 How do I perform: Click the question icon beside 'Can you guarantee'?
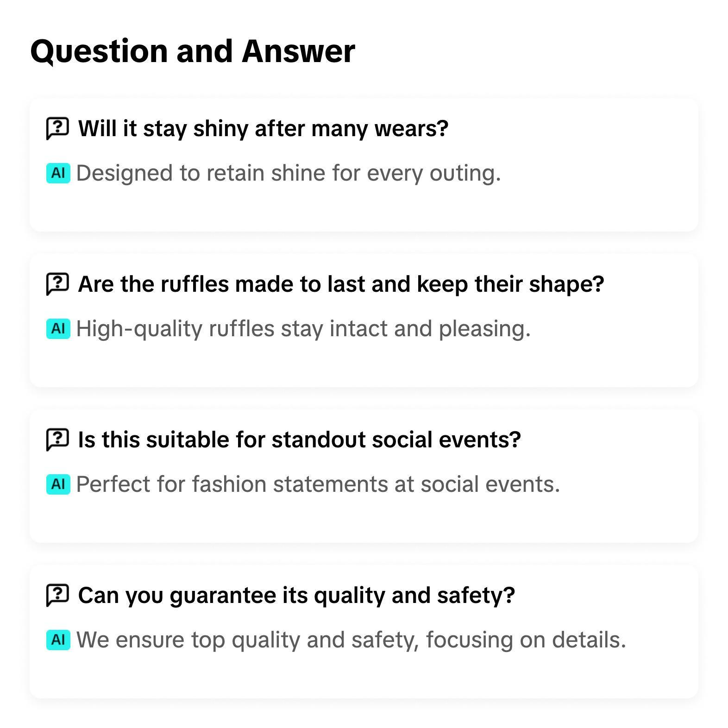[57, 595]
